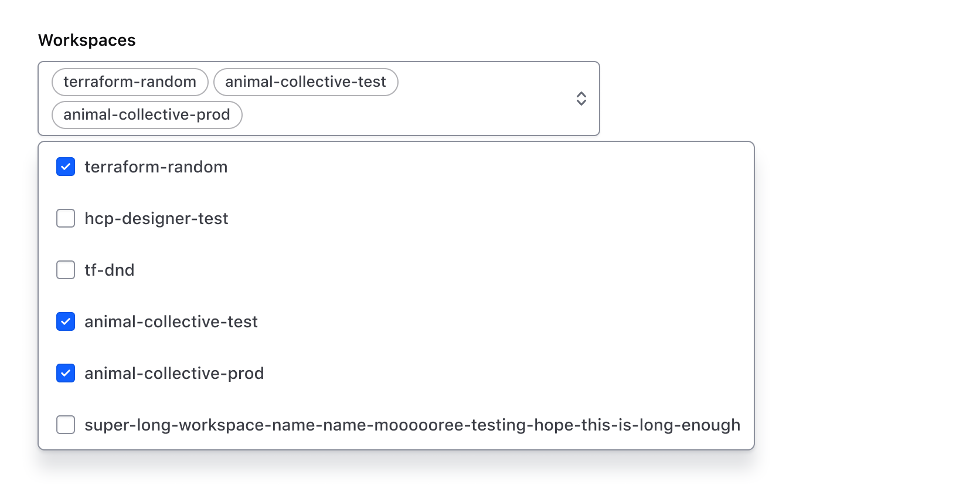
Task: Uncheck the terraform-random checkbox
Action: pos(65,167)
